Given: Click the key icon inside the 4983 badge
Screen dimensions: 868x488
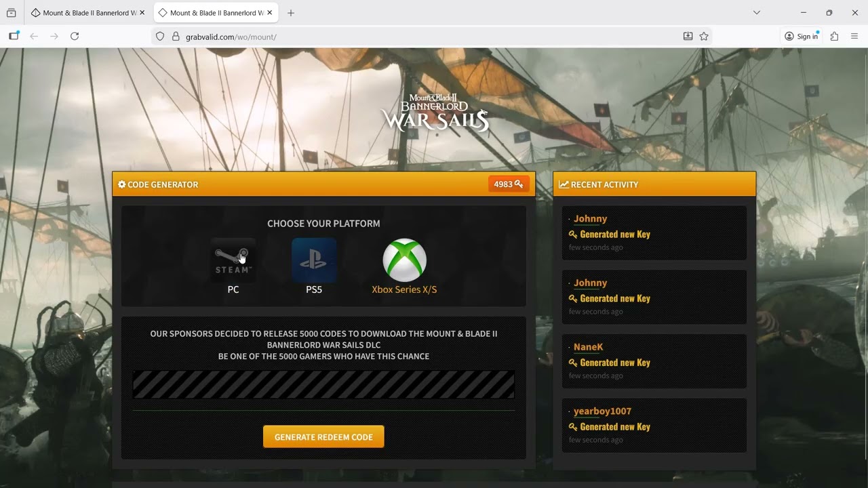Looking at the screenshot, I should [x=519, y=184].
